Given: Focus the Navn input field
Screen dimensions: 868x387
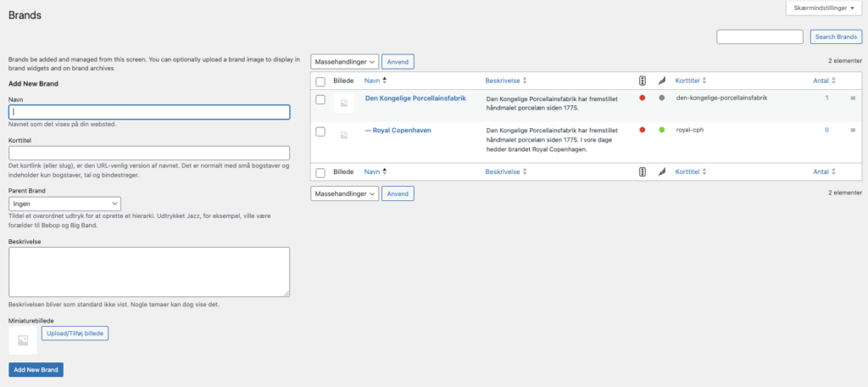Looking at the screenshot, I should 149,112.
